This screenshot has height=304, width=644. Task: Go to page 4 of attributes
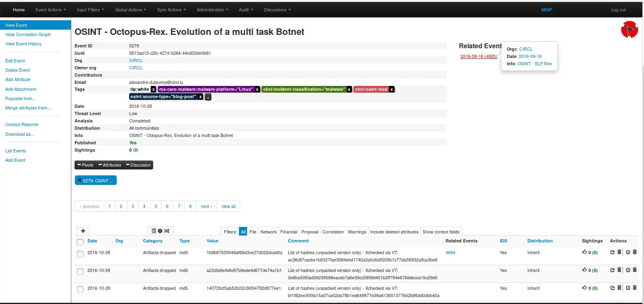(144, 206)
